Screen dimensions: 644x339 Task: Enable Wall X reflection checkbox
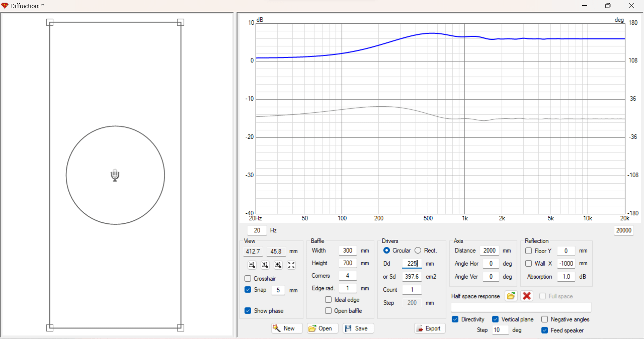click(529, 263)
